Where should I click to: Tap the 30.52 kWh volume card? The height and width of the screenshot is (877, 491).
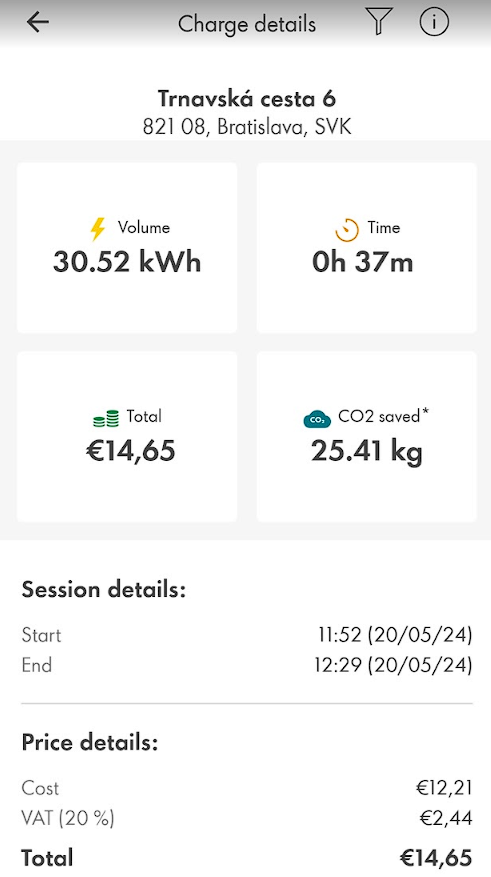pyautogui.click(x=127, y=248)
